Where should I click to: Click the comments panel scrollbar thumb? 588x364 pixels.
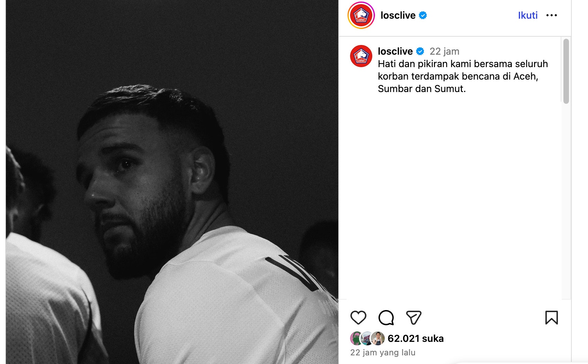coord(566,71)
